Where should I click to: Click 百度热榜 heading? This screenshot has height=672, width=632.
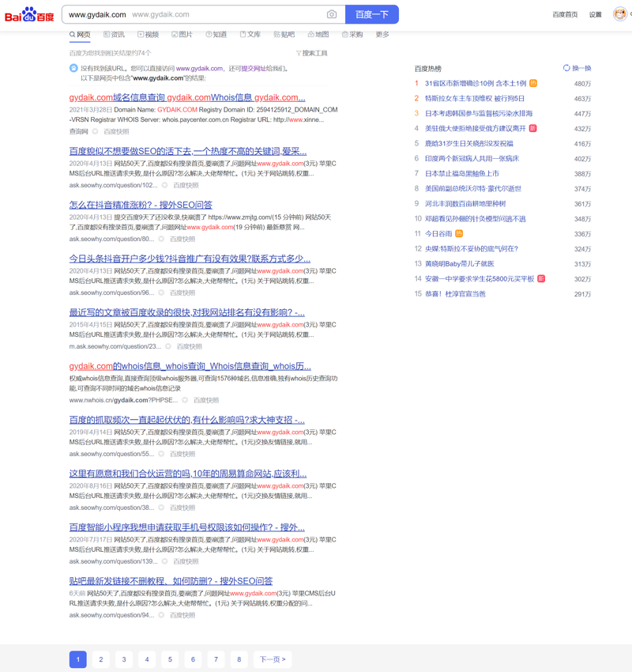click(427, 69)
